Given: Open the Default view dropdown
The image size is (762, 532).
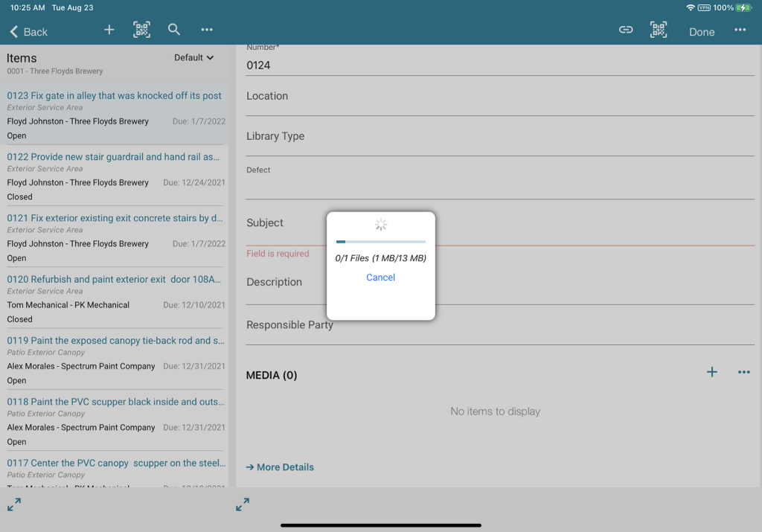Looking at the screenshot, I should (x=193, y=57).
